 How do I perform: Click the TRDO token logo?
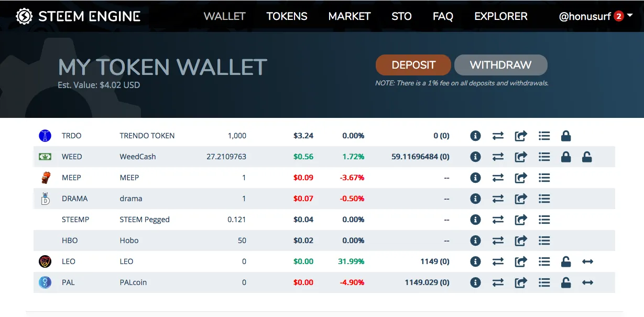tap(45, 136)
